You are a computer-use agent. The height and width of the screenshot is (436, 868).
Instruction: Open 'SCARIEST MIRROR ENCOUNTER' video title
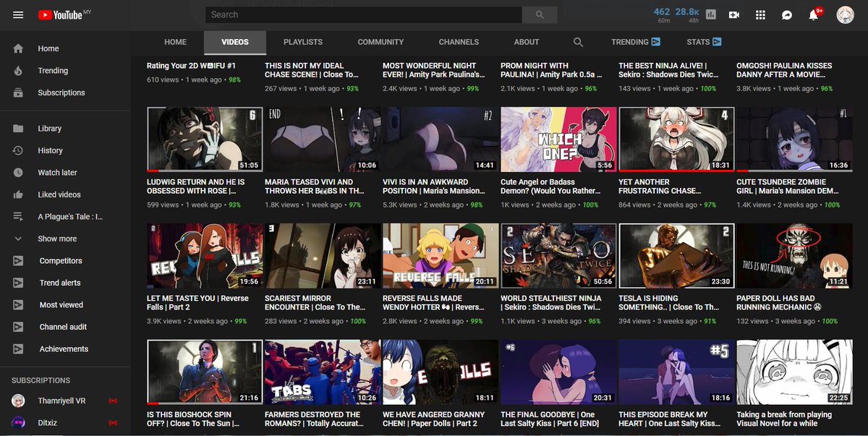[316, 303]
